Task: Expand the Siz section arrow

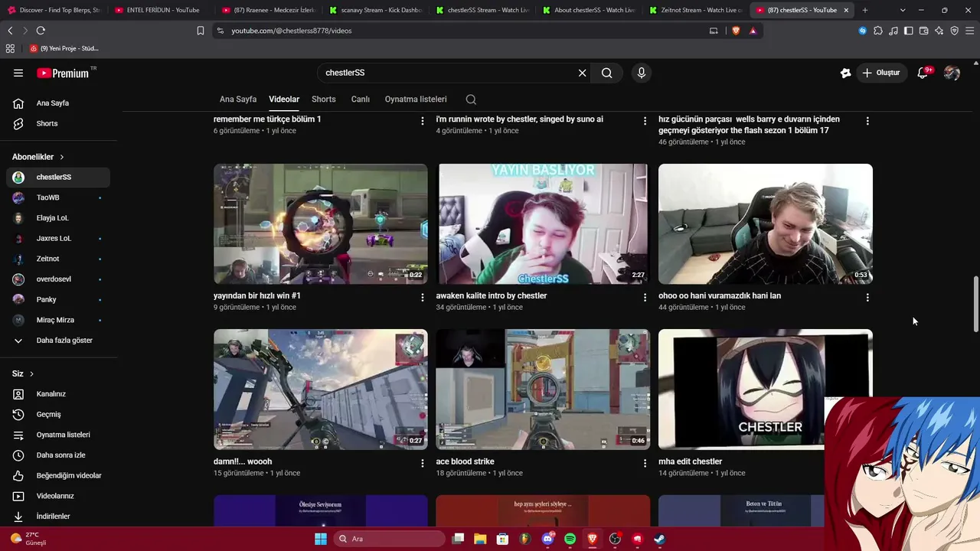Action: [31, 373]
